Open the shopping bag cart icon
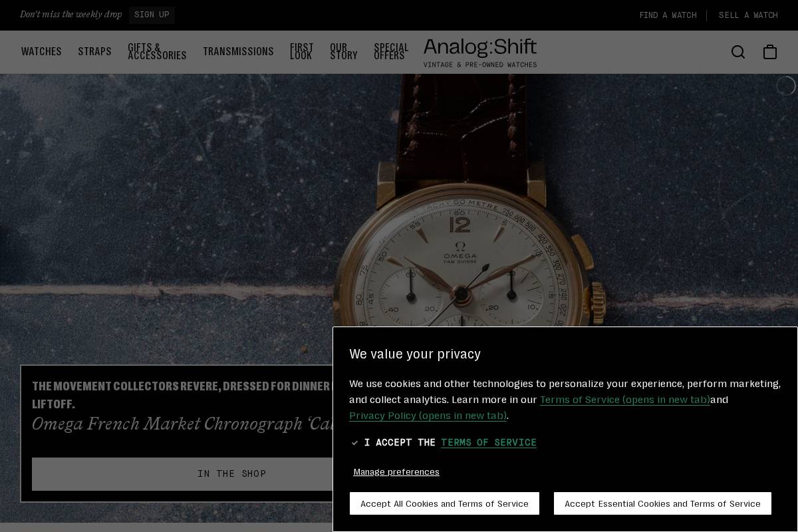Viewport: 798px width, 532px height. pos(770,52)
